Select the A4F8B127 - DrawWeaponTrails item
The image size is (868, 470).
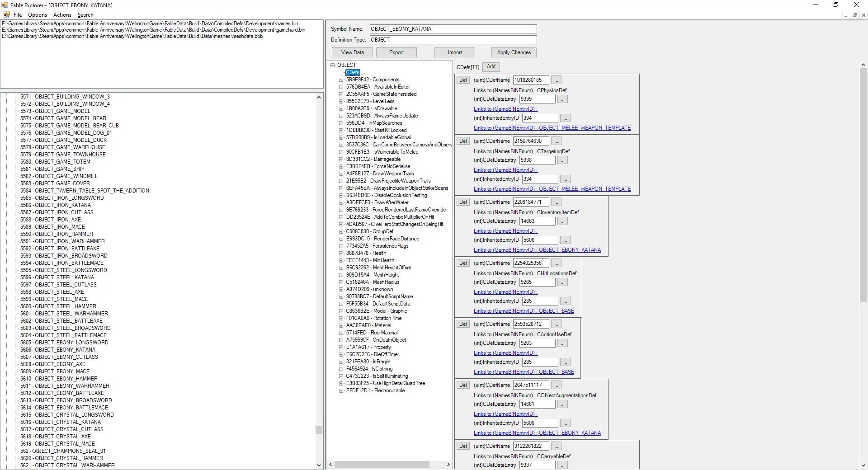point(380,174)
